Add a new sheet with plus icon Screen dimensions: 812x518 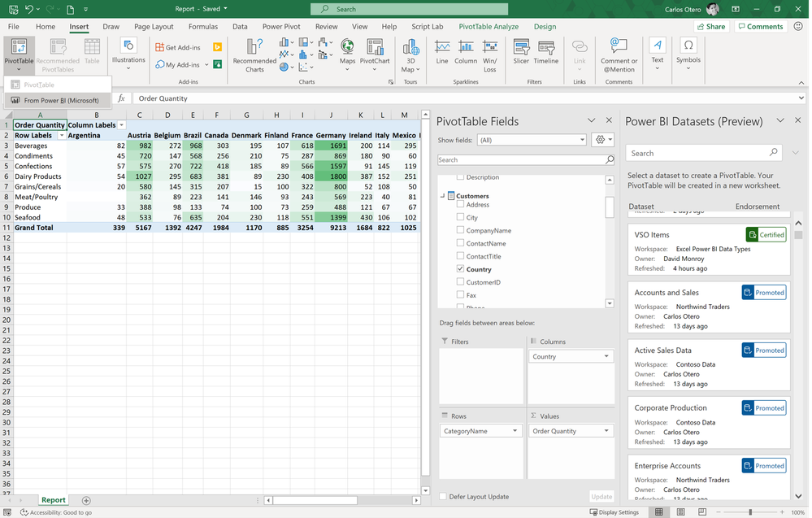click(x=86, y=500)
